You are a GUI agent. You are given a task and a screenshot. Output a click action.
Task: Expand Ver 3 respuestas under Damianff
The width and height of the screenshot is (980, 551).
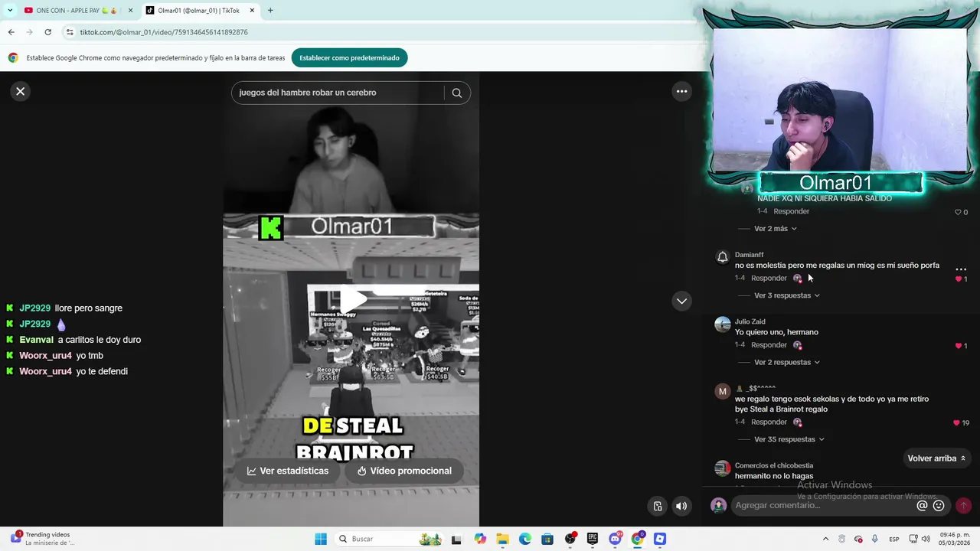[787, 295]
